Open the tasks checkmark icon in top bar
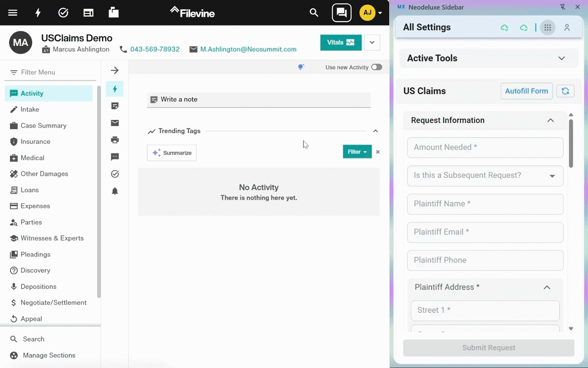This screenshot has height=368, width=588. [63, 13]
